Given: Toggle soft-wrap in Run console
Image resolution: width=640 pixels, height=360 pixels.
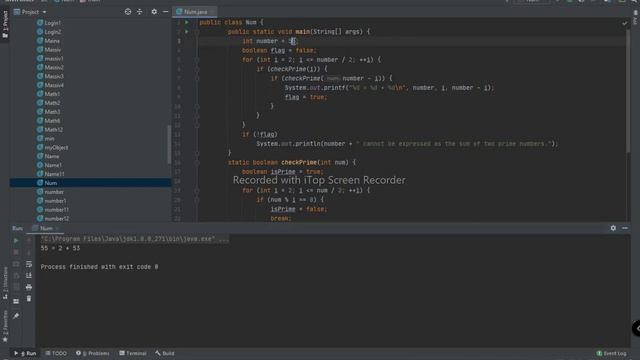Looking at the screenshot, I should pyautogui.click(x=29, y=264).
